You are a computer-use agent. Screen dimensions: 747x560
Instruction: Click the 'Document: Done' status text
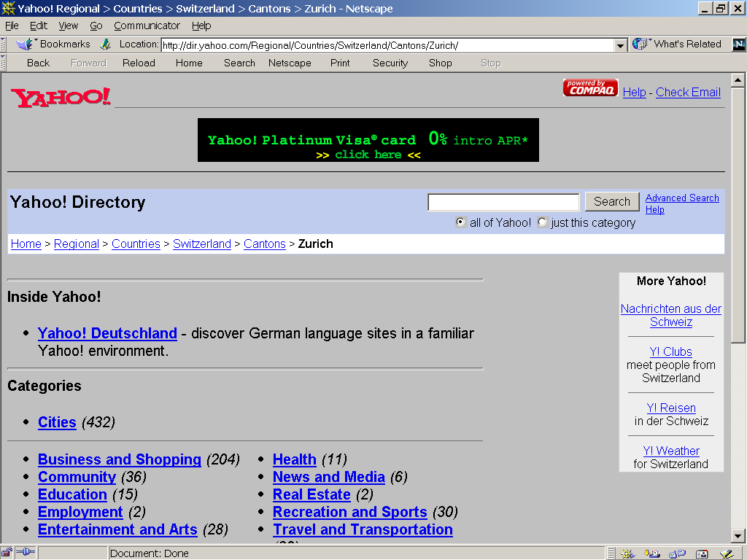[x=149, y=553]
